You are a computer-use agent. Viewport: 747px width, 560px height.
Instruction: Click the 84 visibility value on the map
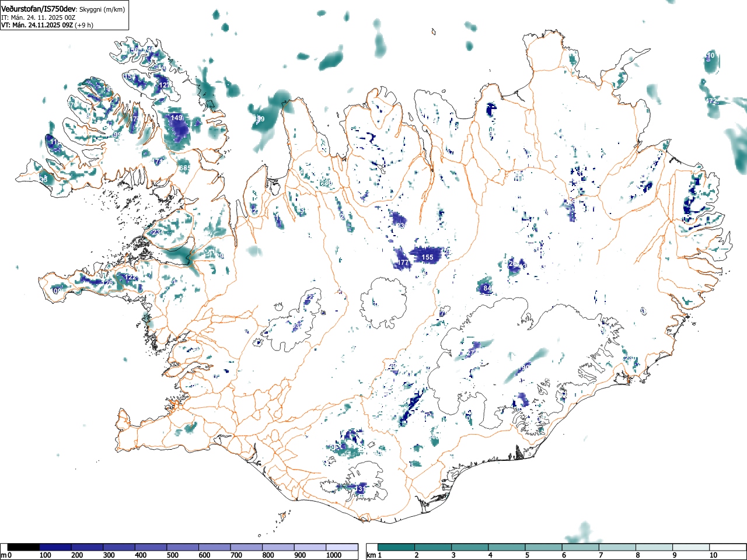[x=487, y=288]
